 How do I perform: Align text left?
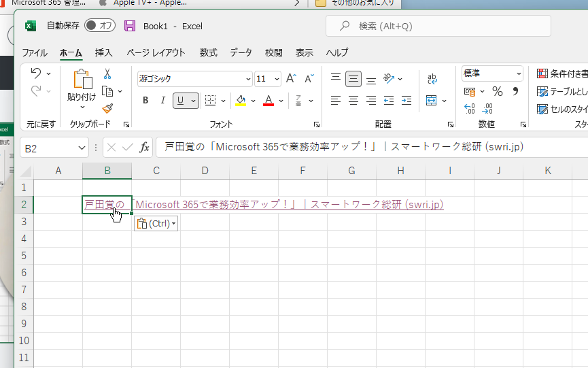click(336, 101)
